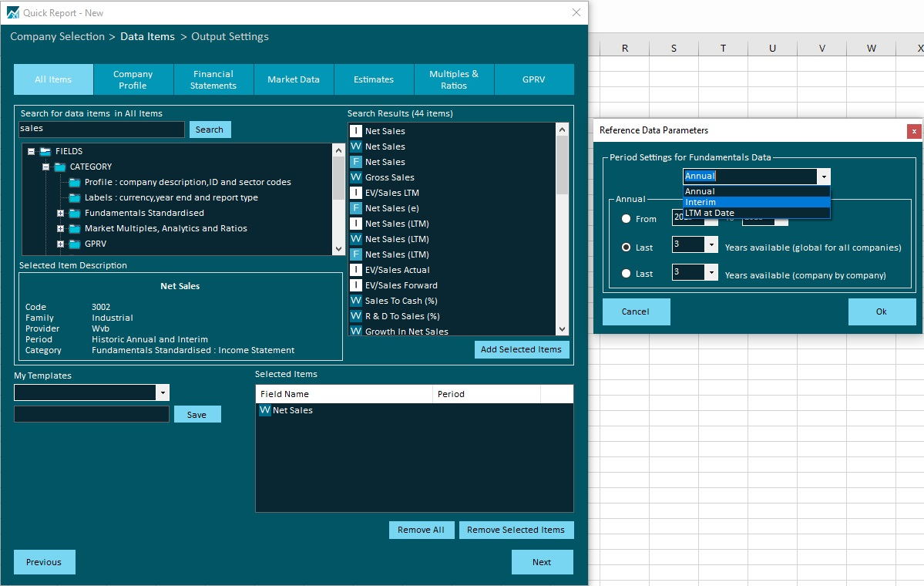The width and height of the screenshot is (924, 586).
Task: Click the search results vertical scrollbar
Action: [x=562, y=231]
